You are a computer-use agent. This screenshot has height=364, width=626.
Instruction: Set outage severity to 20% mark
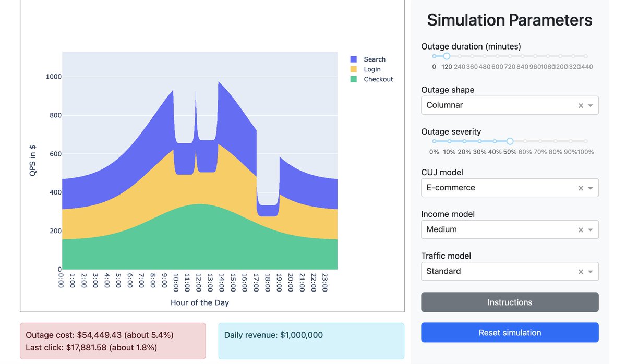(464, 141)
